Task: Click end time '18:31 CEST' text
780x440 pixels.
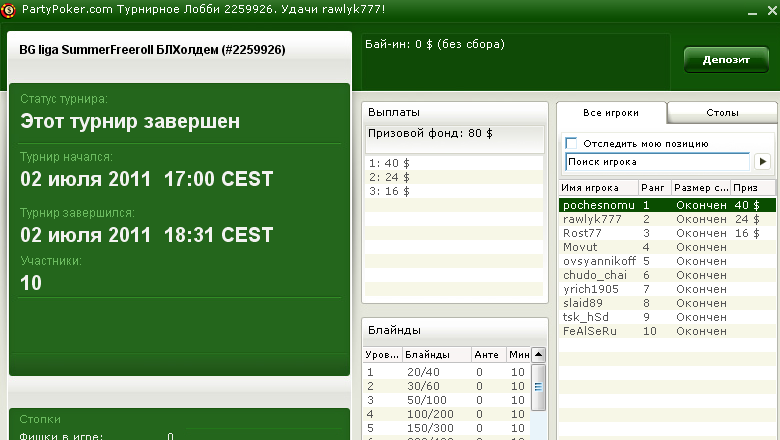Action: (x=218, y=235)
